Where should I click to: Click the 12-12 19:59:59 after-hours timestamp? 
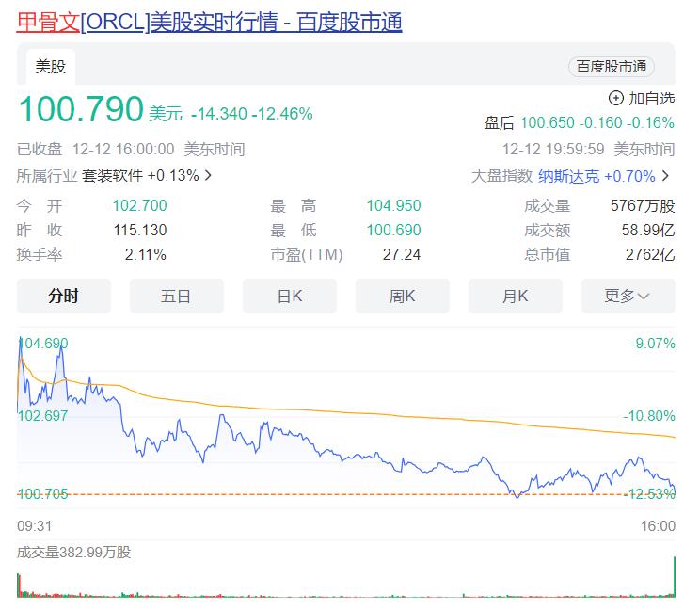[x=553, y=149]
